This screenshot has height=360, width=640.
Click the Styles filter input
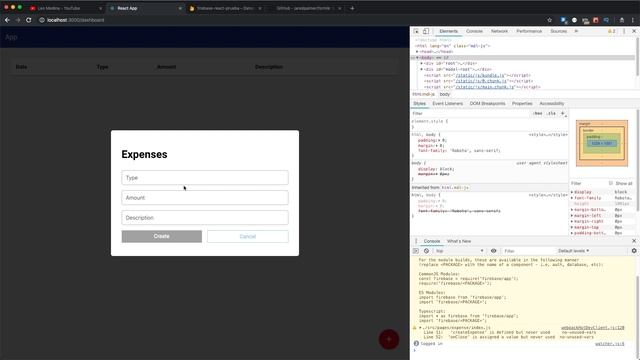click(469, 113)
